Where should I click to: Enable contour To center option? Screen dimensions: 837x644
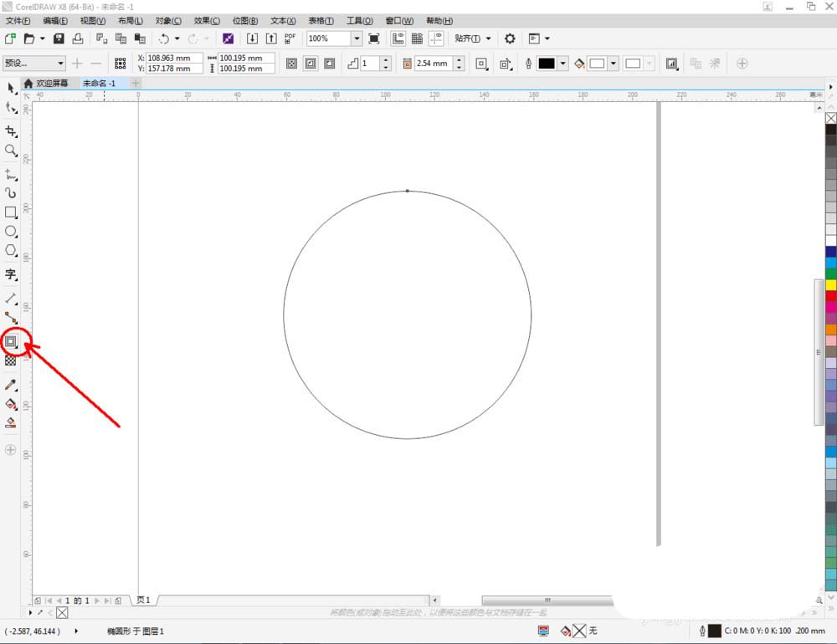tap(291, 64)
